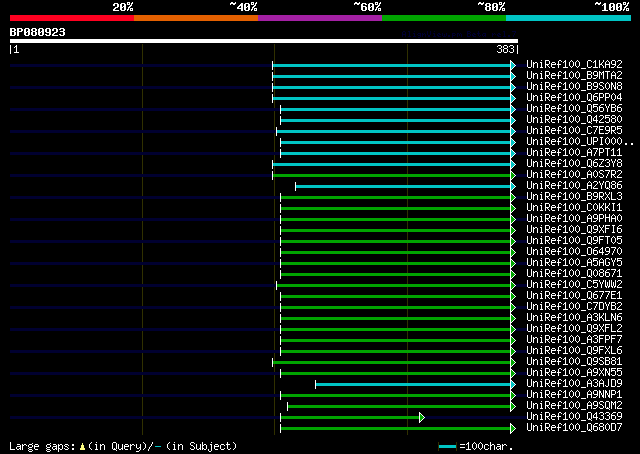640x454 pixels.
Task: Click the green arrowhead on UniRef100_B9RXL3 row
Action: pyautogui.click(x=513, y=198)
